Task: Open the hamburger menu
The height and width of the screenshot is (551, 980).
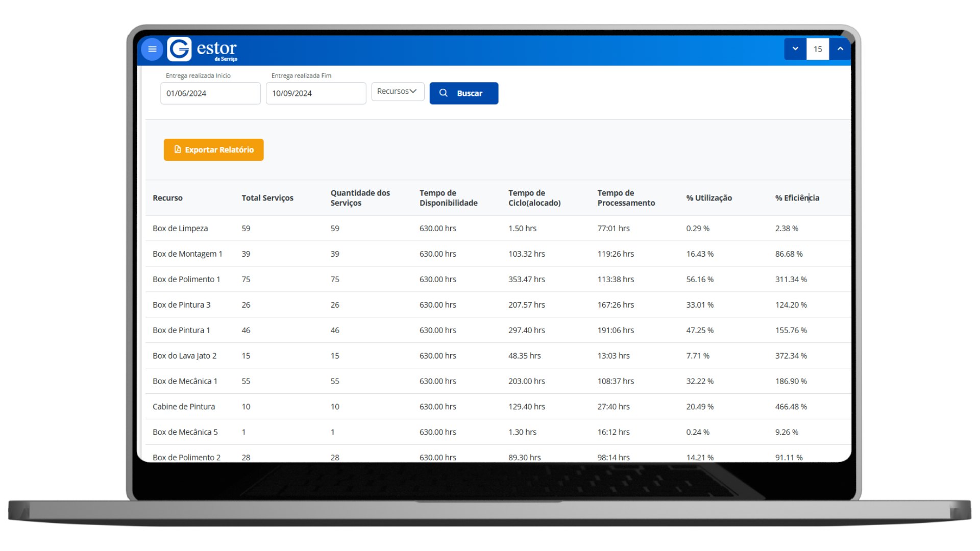Action: (152, 49)
